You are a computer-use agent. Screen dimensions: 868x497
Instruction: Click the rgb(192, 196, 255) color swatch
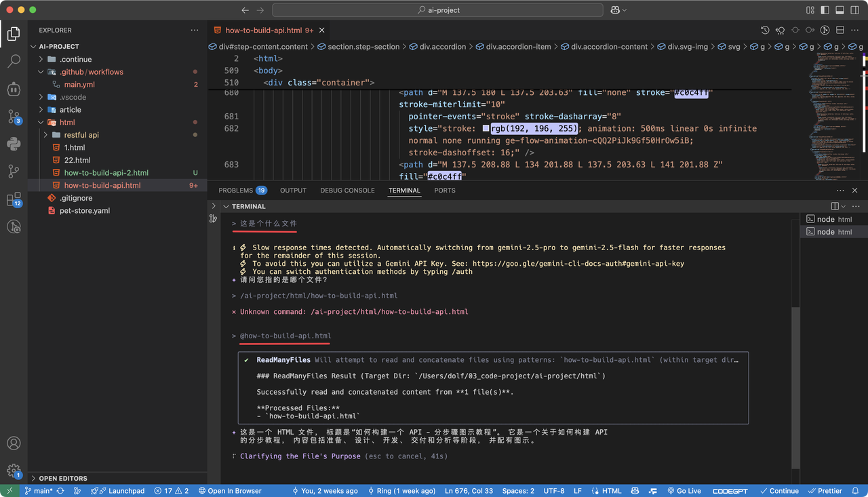(x=486, y=128)
